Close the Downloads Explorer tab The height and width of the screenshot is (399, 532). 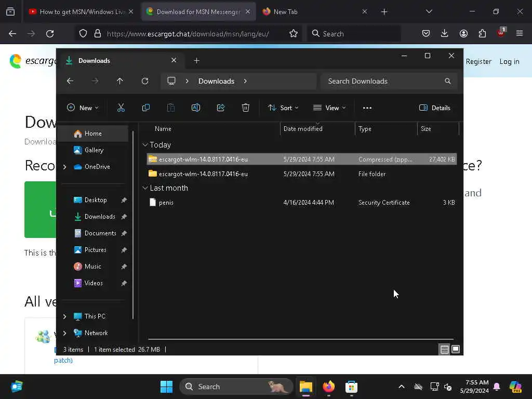[174, 60]
